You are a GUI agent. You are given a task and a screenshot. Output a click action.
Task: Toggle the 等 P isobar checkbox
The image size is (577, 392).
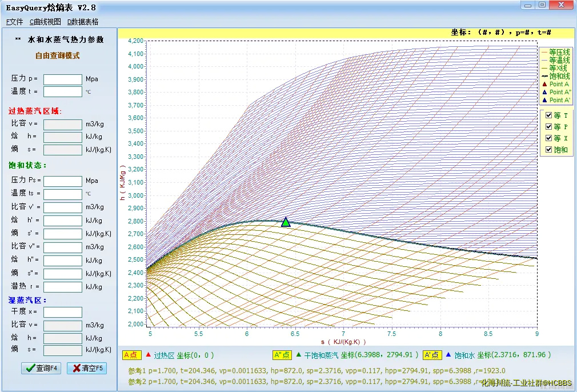548,127
